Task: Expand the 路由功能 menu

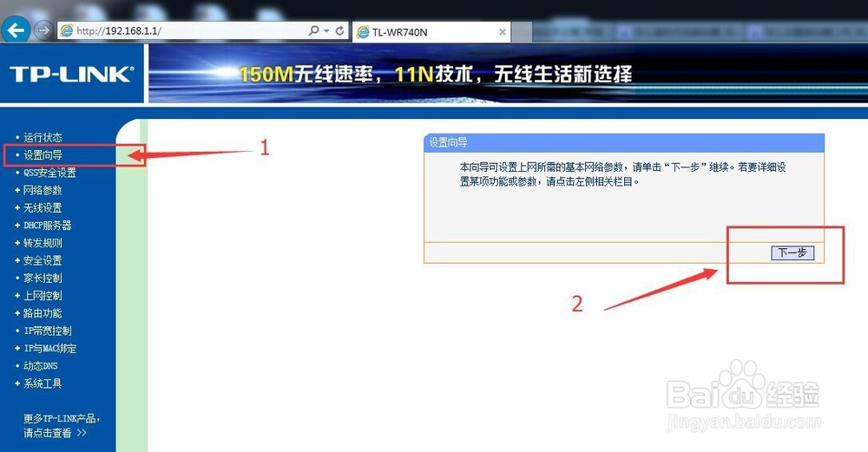Action: coord(43,313)
